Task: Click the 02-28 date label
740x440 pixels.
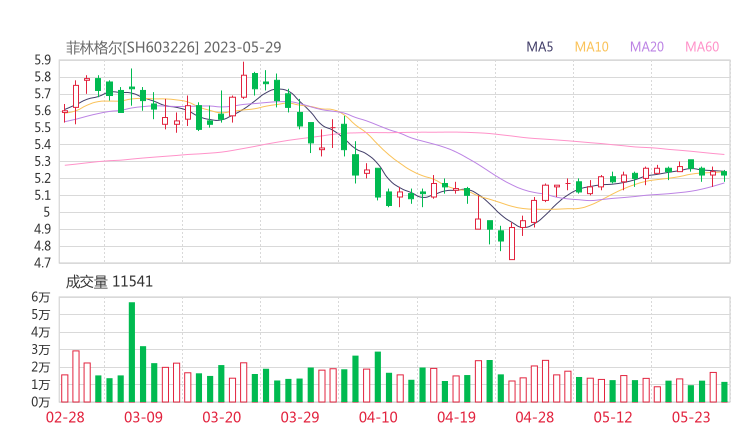Action: pyautogui.click(x=65, y=417)
